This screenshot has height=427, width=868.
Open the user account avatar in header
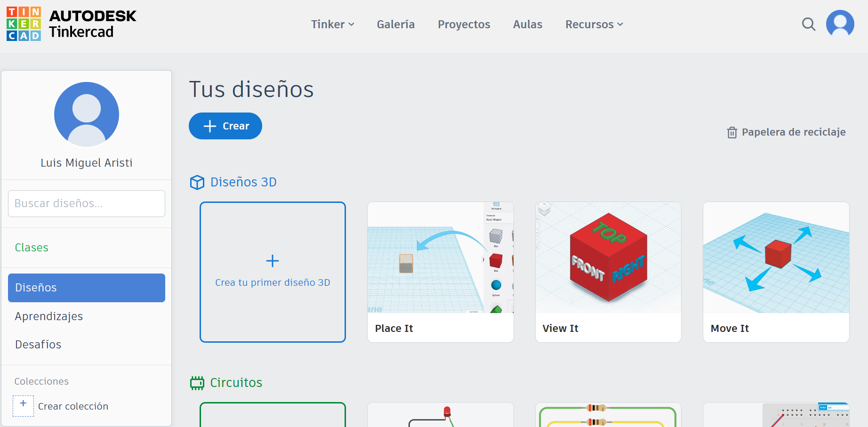(x=840, y=24)
